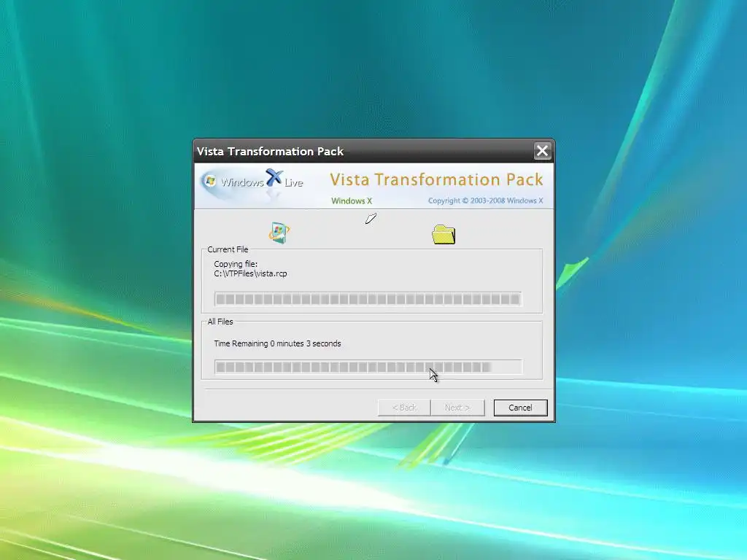Screen dimensions: 747x560
Task: Click the Current File group label
Action: tap(228, 249)
